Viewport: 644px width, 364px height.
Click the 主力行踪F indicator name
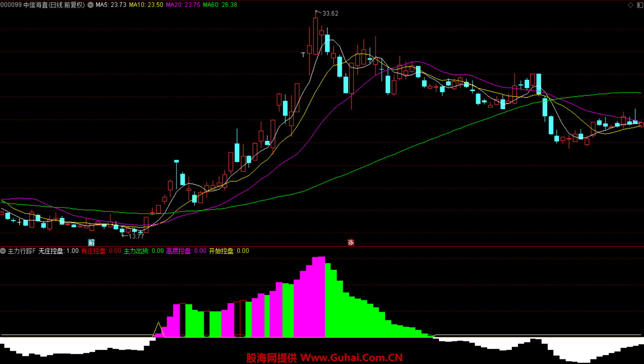coord(22,251)
